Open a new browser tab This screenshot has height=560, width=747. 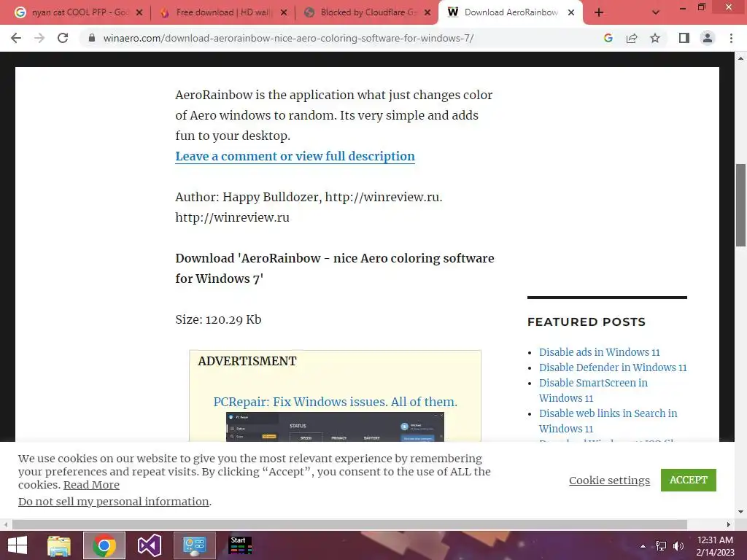[x=599, y=12]
